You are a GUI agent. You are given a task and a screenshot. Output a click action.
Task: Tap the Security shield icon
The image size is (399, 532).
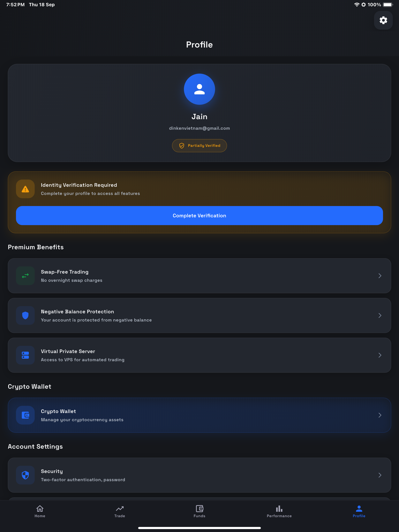25,475
